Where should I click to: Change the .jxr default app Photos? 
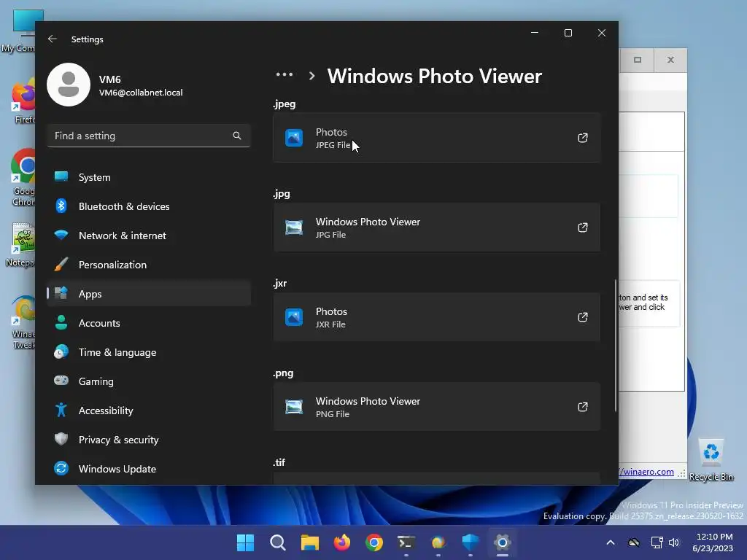pyautogui.click(x=436, y=317)
